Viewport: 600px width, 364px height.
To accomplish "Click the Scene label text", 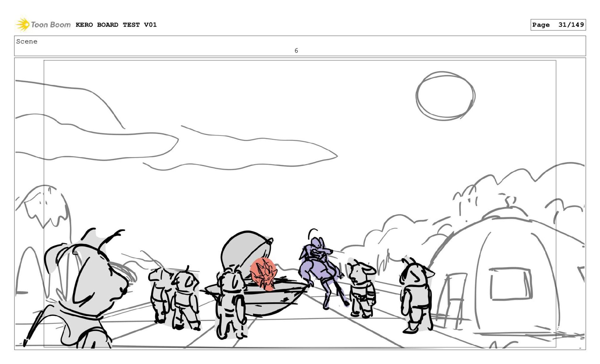I will point(27,42).
